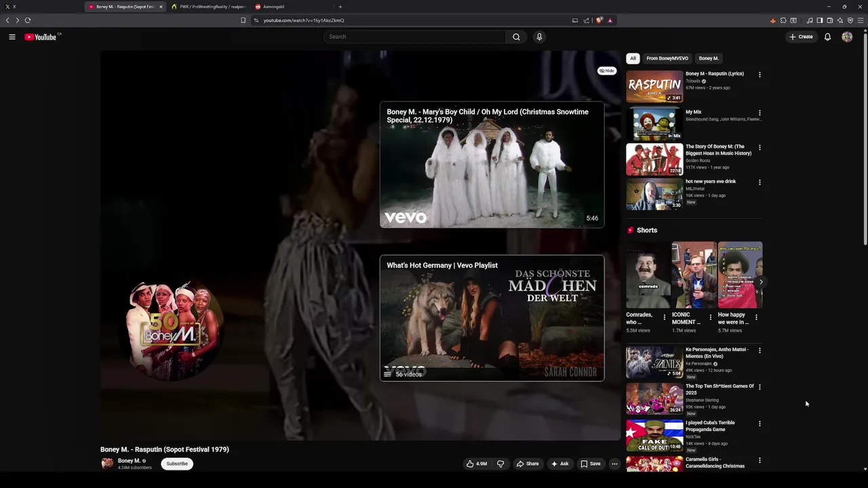Open the Leo AI sparkle icon

point(840,20)
